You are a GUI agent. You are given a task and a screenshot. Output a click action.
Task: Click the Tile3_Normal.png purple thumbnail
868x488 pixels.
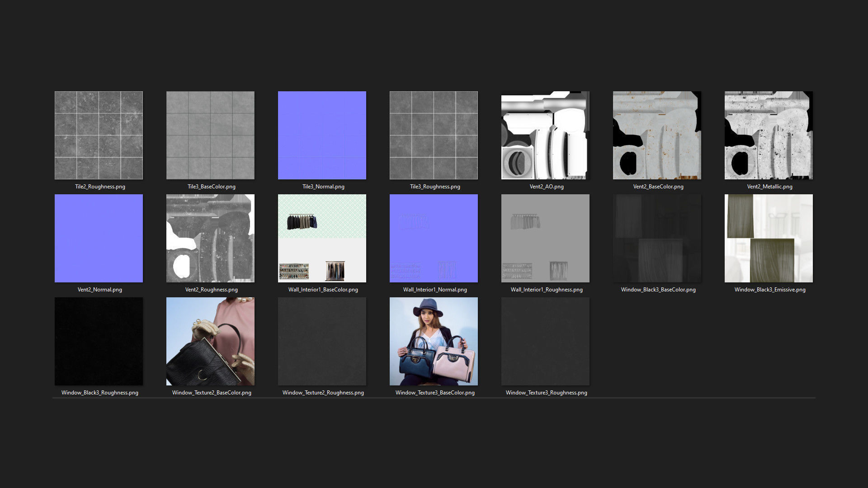pyautogui.click(x=322, y=135)
